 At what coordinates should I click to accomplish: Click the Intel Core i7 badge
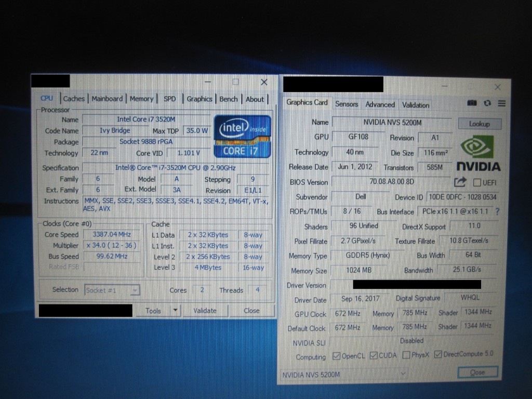tap(242, 137)
